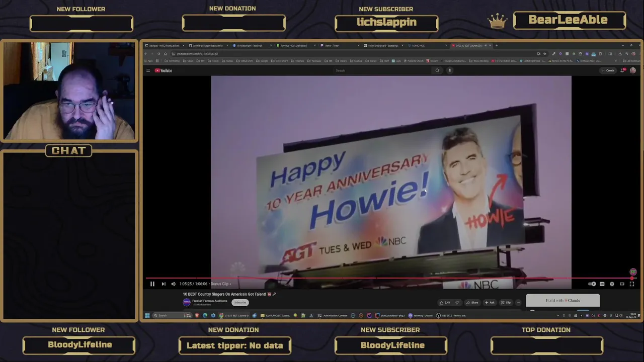Share the video
Screen dimensions: 644x362
tap(472, 303)
